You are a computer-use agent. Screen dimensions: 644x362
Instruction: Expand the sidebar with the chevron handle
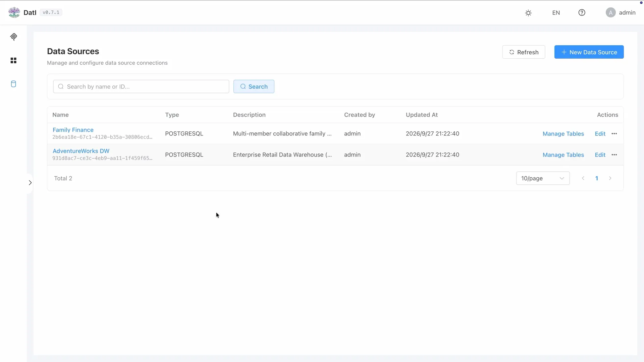(x=30, y=183)
